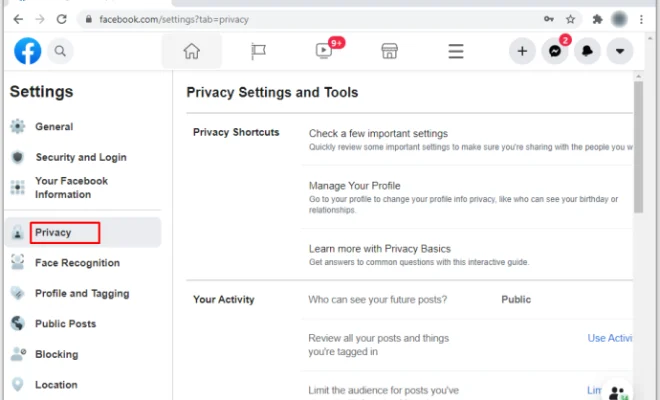660x400 pixels.
Task: Click Who can see your future posts
Action: pos(378,299)
